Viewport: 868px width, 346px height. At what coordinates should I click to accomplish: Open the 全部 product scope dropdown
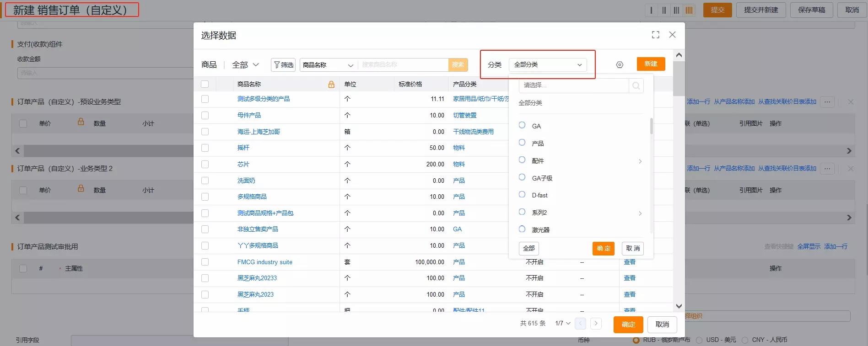245,65
